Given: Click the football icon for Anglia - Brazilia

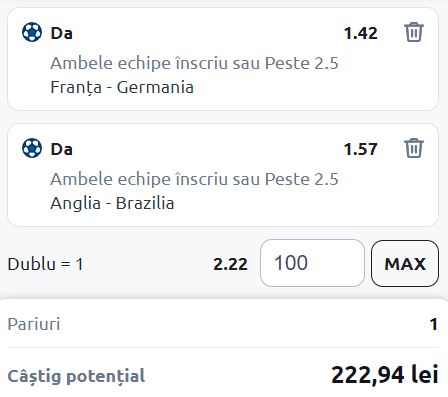Looking at the screenshot, I should point(32,148).
